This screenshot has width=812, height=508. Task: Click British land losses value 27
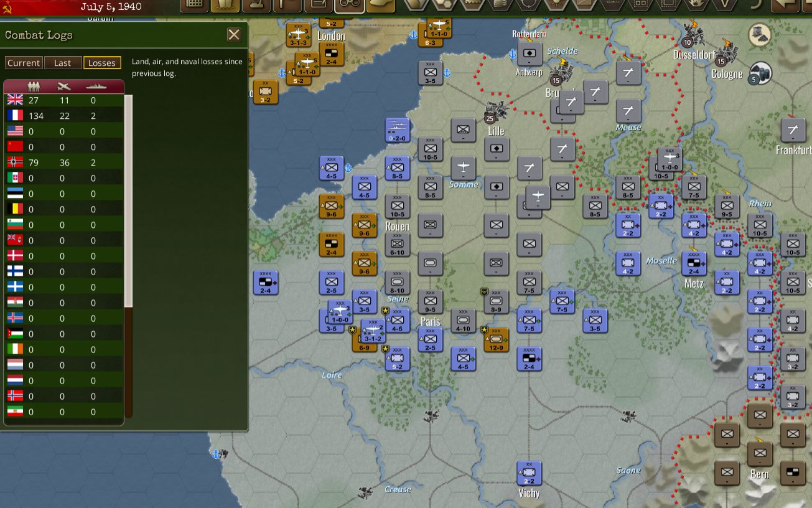[34, 100]
